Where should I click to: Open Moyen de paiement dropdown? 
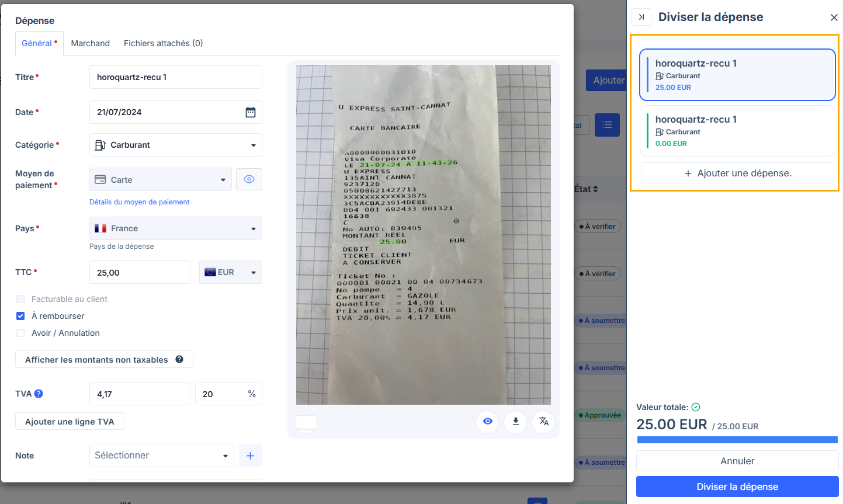[161, 179]
